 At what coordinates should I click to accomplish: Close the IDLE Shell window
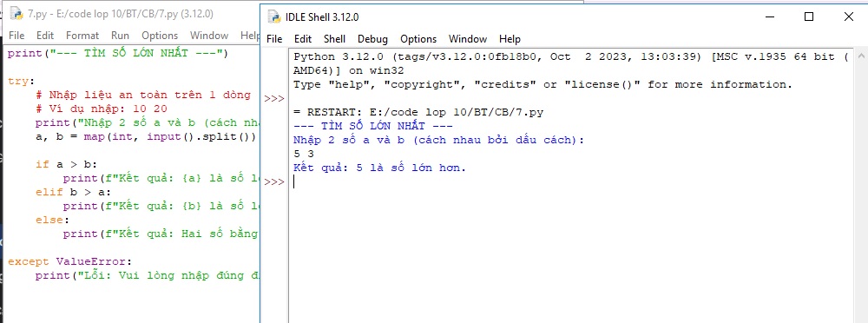point(848,16)
